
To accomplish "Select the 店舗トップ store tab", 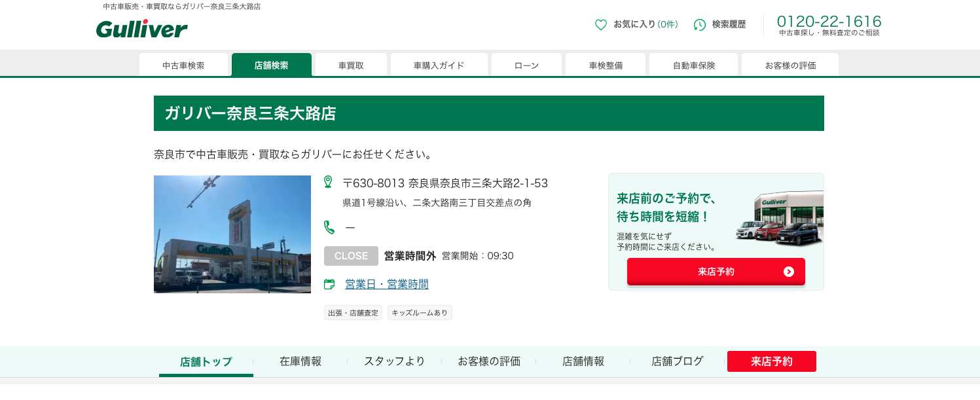I will pyautogui.click(x=206, y=362).
